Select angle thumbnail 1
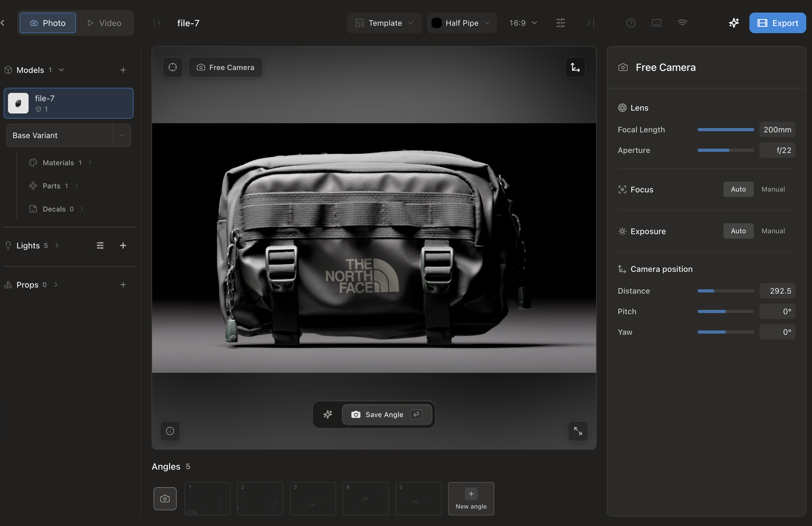 [x=208, y=498]
